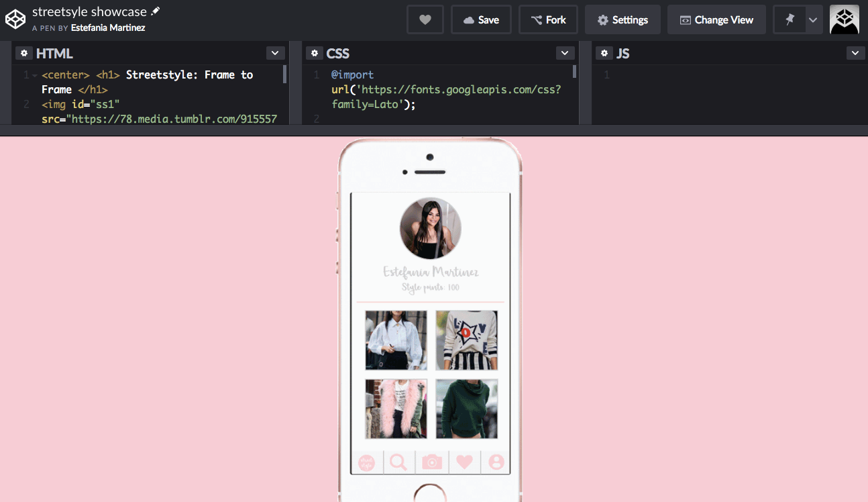Click the CSS editor scrollbar
The height and width of the screenshot is (502, 868).
tap(574, 72)
